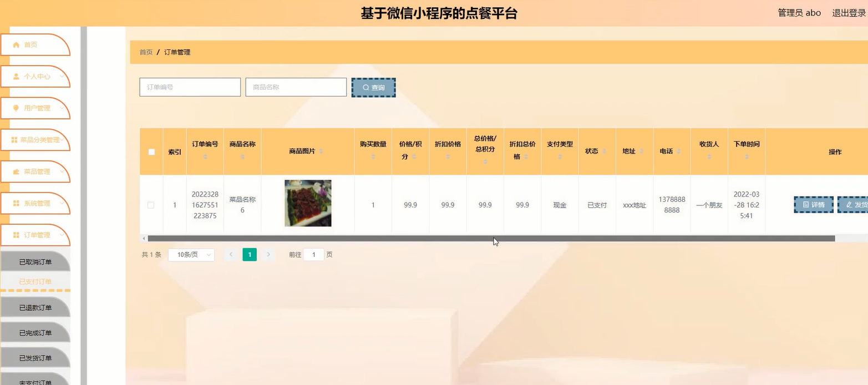Click the magnifier icon on the 查询 button
Image resolution: width=868 pixels, height=385 pixels.
pyautogui.click(x=366, y=88)
